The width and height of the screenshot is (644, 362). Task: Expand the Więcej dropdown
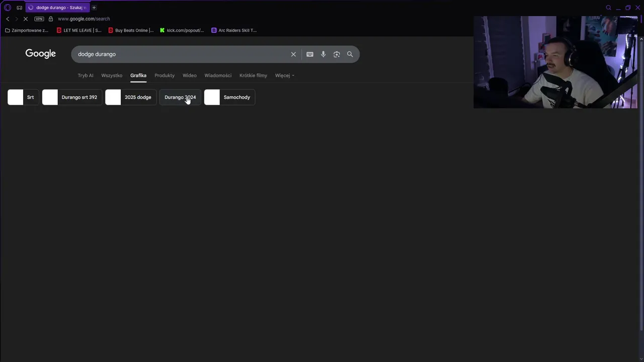coord(285,75)
